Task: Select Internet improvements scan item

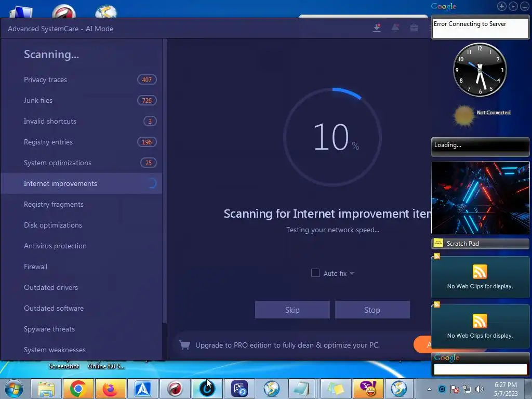Action: point(81,183)
